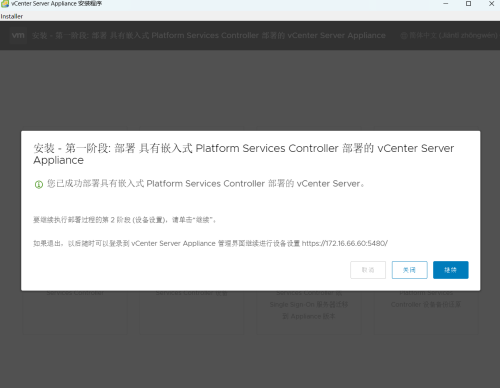Click the blue 继续 (Continue) button
Viewport: 500px width, 388px height.
pyautogui.click(x=451, y=270)
